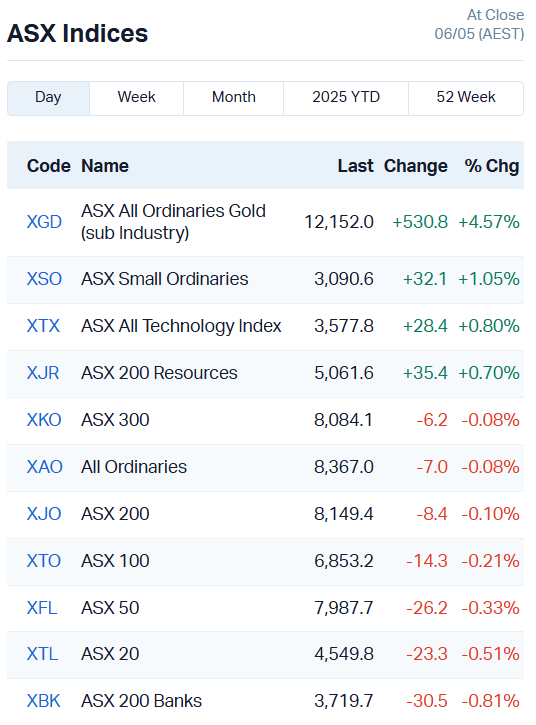Show the 52 Week tab

466,98
